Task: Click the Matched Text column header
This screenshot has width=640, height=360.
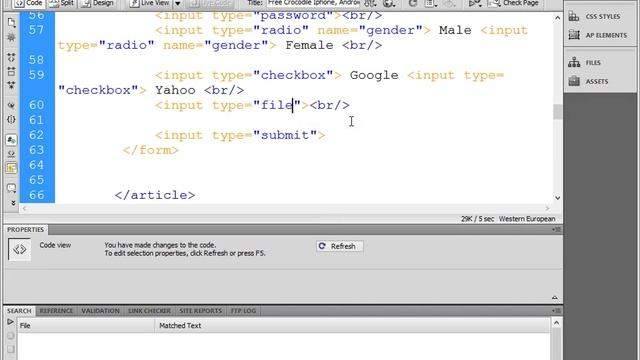Action: (352, 325)
